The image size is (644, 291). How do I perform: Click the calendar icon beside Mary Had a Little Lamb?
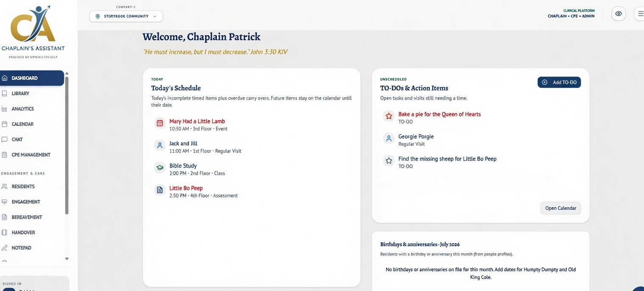pyautogui.click(x=160, y=123)
